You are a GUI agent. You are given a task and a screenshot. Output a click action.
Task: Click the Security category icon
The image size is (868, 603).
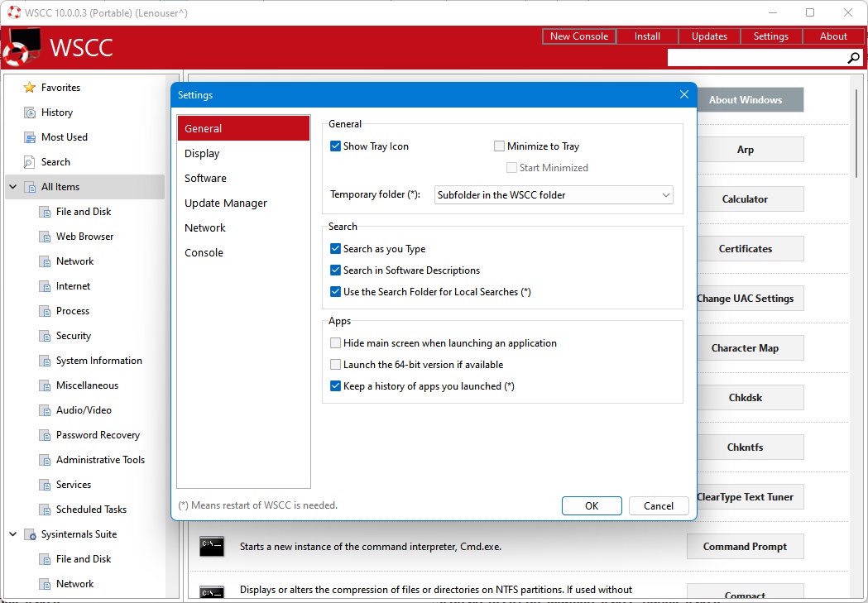pos(45,336)
